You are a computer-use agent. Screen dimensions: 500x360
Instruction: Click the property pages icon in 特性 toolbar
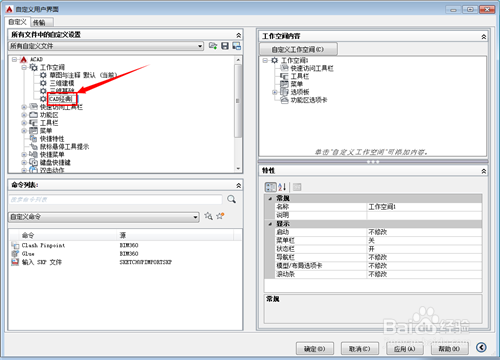(x=297, y=187)
